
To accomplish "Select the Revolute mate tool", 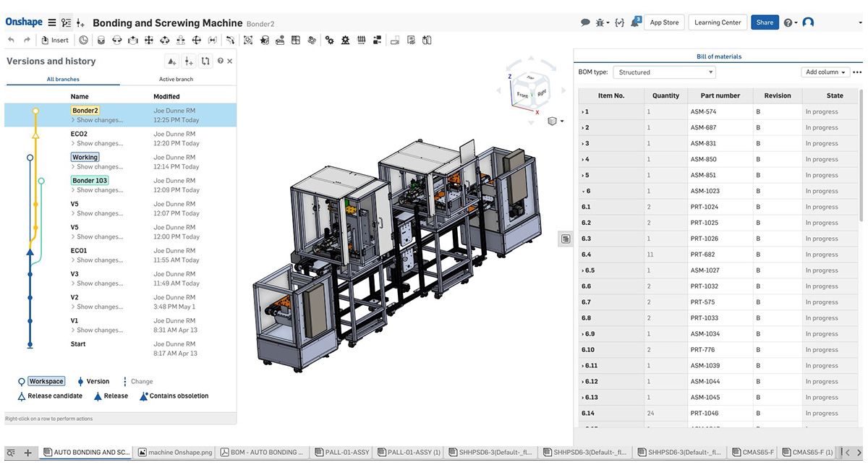I will pyautogui.click(x=117, y=40).
